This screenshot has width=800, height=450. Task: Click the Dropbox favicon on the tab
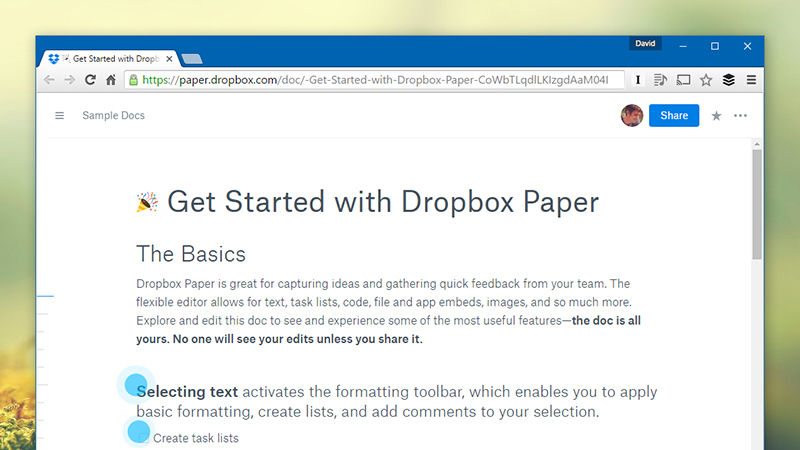point(54,59)
